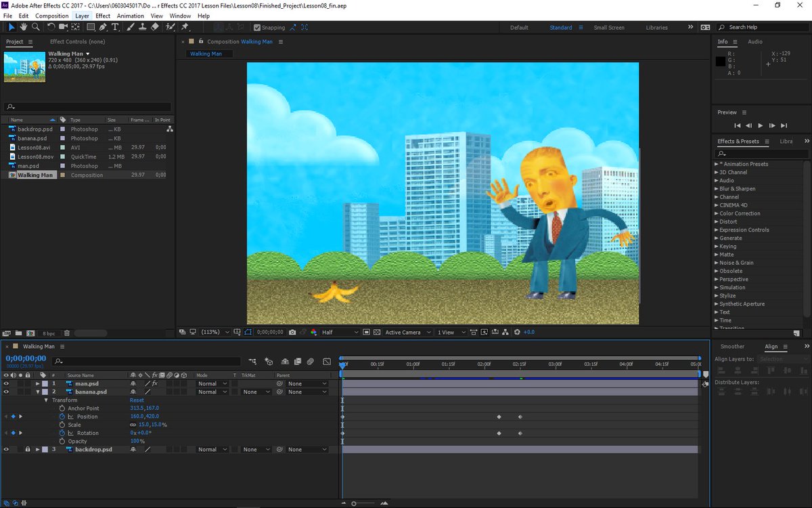This screenshot has width=812, height=508.
Task: Click the reset exposure icon in viewer
Action: pos(517,333)
